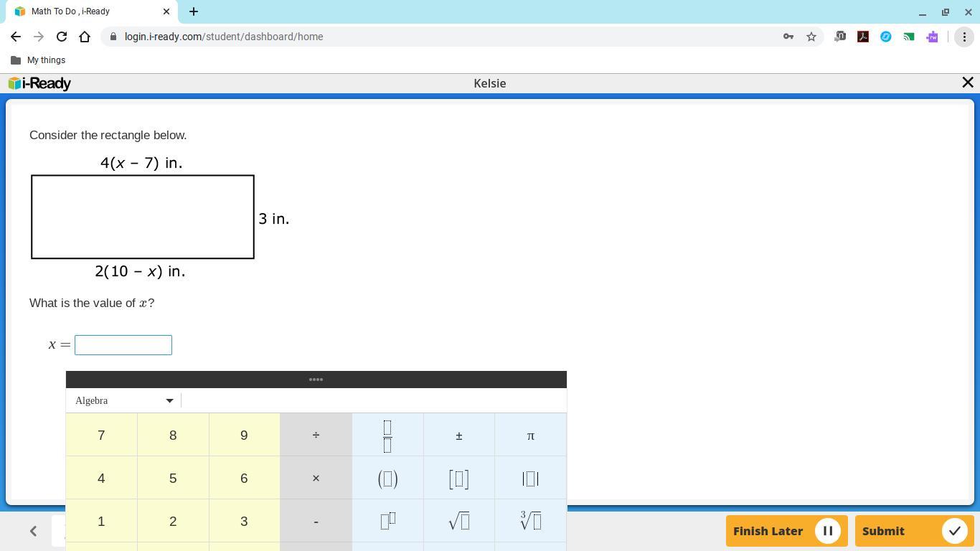980x551 pixels.
Task: Insert the multiplication symbol
Action: pos(316,478)
